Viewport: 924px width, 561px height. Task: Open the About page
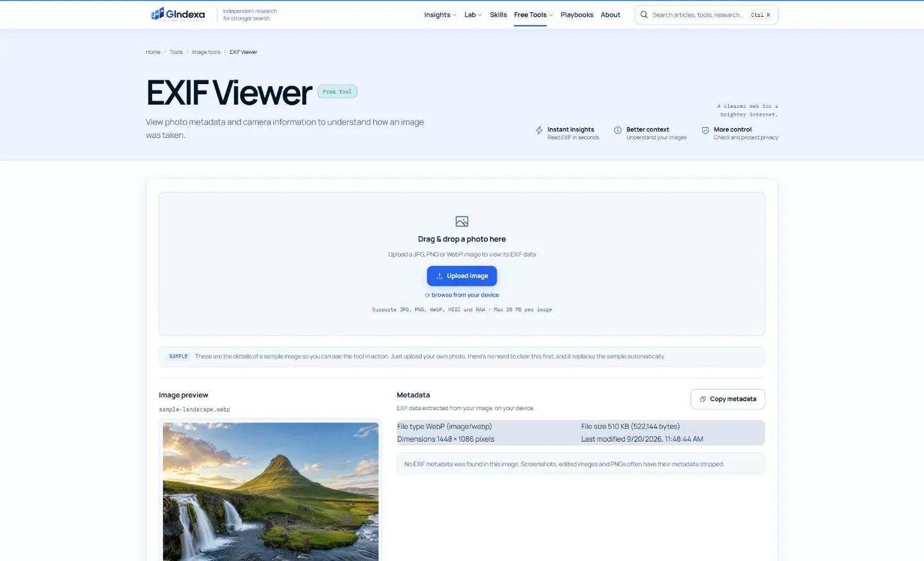610,15
